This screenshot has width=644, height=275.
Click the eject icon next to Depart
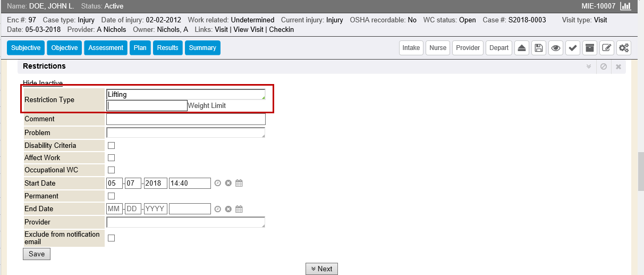pos(521,48)
